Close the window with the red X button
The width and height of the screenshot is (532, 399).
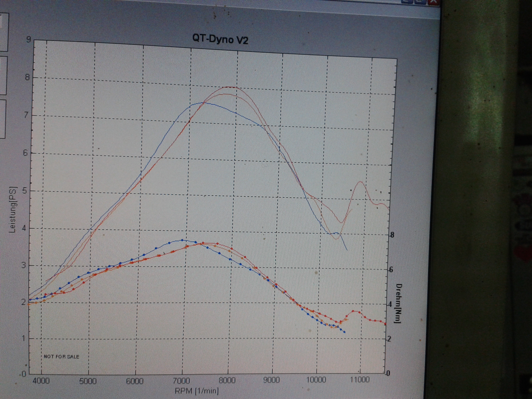tap(433, 1)
